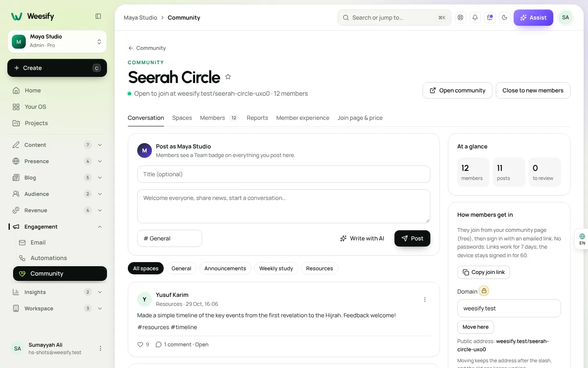This screenshot has width=588, height=368.
Task: Go to Home in the sidebar
Action: (57, 90)
